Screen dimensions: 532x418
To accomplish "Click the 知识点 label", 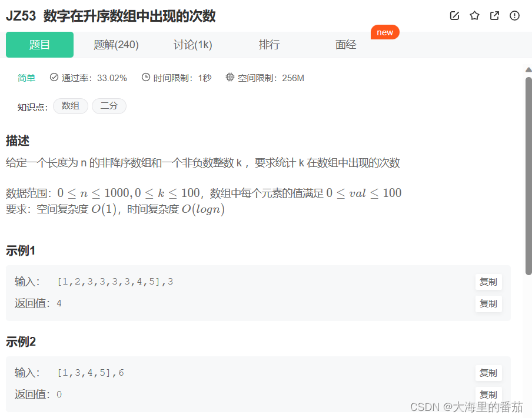I will pyautogui.click(x=32, y=107).
